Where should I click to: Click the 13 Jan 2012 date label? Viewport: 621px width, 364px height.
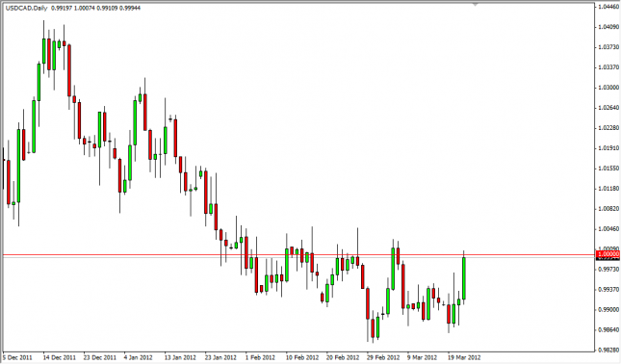coord(180,357)
